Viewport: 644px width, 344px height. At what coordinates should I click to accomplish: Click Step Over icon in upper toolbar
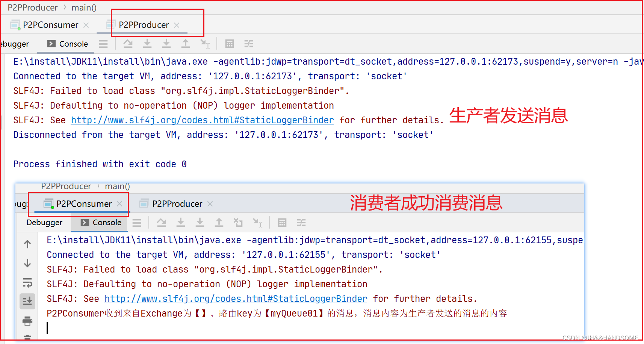click(128, 44)
